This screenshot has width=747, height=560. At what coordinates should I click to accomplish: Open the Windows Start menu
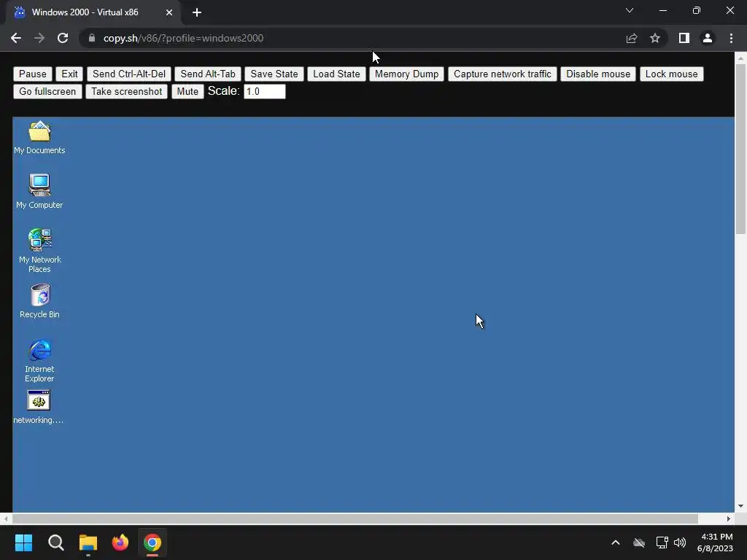point(23,542)
